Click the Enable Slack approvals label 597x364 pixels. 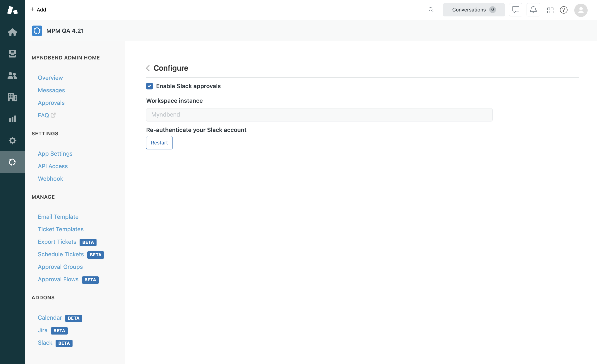coord(188,86)
